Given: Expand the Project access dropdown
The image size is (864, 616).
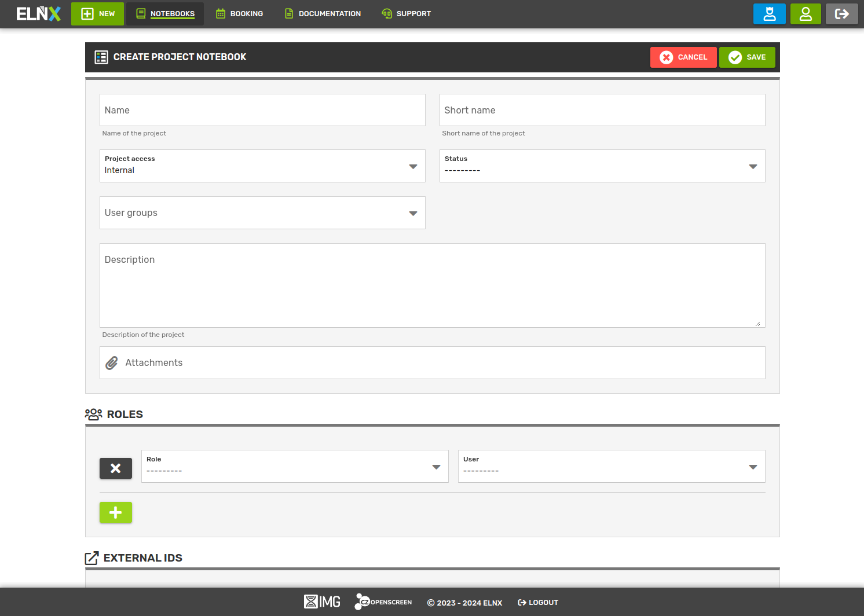Looking at the screenshot, I should [262, 166].
